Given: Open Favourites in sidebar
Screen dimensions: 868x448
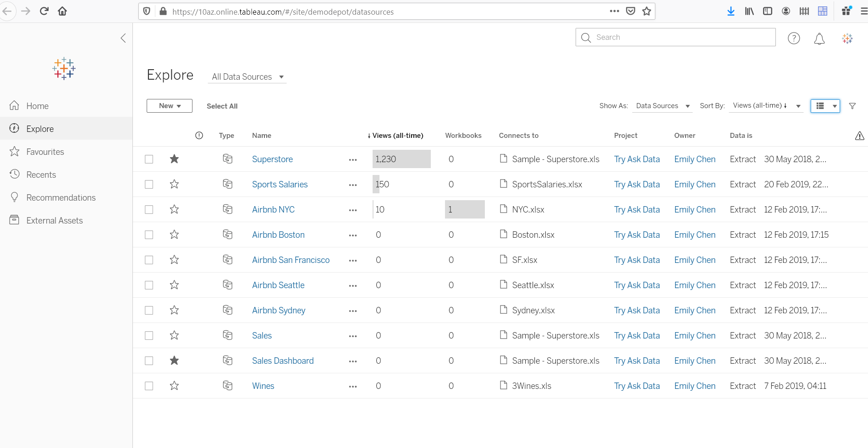Looking at the screenshot, I should click(x=66, y=152).
